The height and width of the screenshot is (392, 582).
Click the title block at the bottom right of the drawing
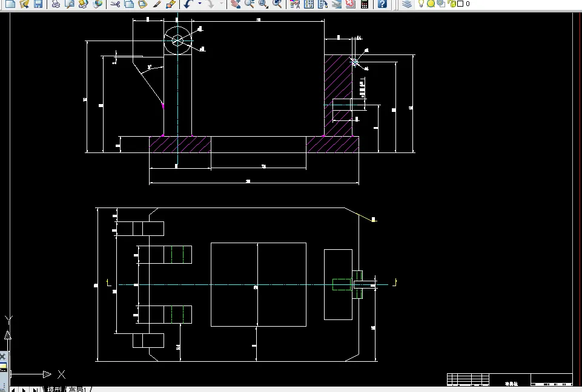509,379
